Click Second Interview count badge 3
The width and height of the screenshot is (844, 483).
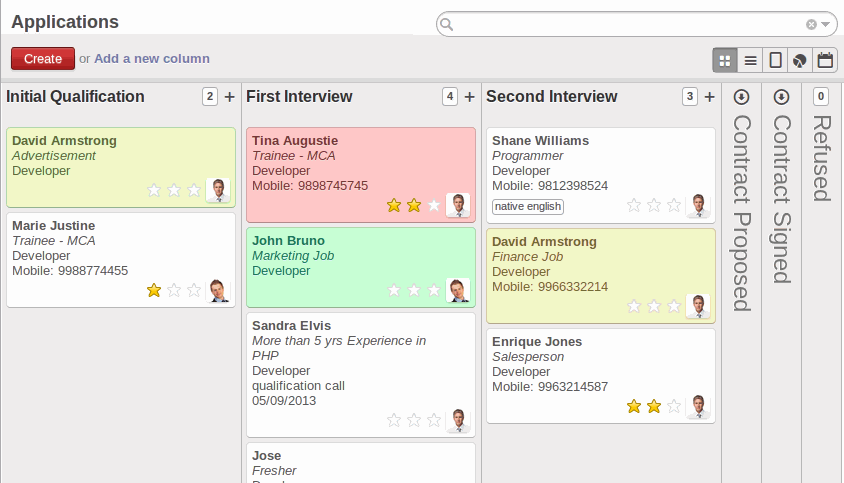coord(690,96)
